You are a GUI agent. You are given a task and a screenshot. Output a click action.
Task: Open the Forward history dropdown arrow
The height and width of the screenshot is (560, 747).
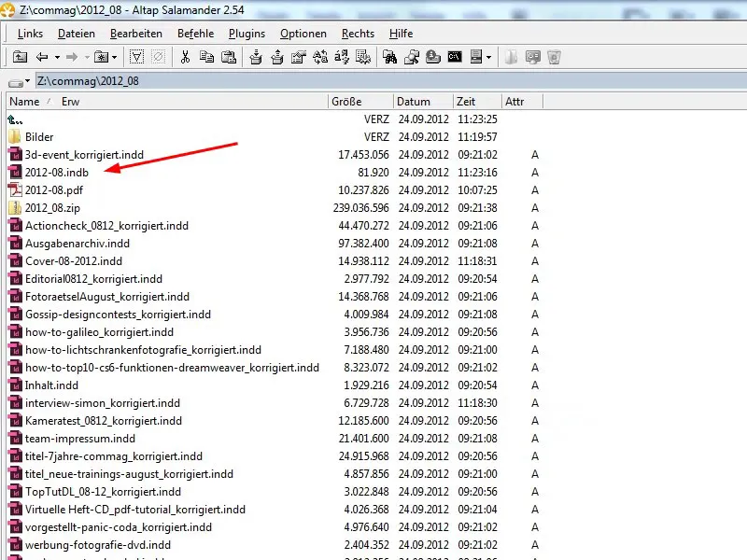(x=87, y=58)
